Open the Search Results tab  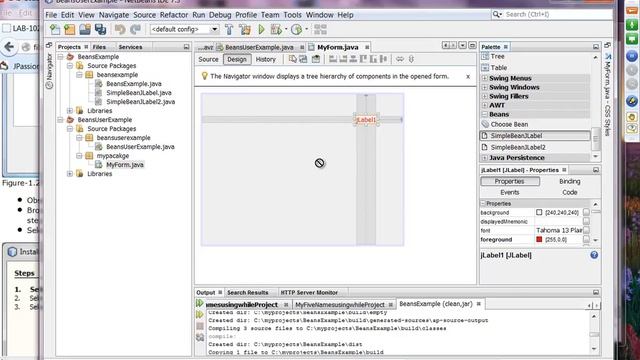(248, 293)
